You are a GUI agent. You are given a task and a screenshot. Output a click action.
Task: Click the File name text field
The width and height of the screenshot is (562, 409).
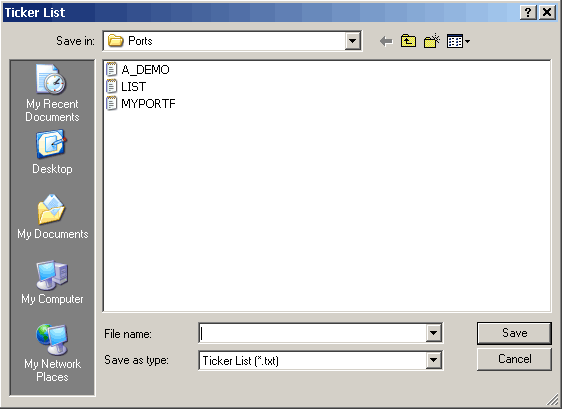tap(313, 333)
